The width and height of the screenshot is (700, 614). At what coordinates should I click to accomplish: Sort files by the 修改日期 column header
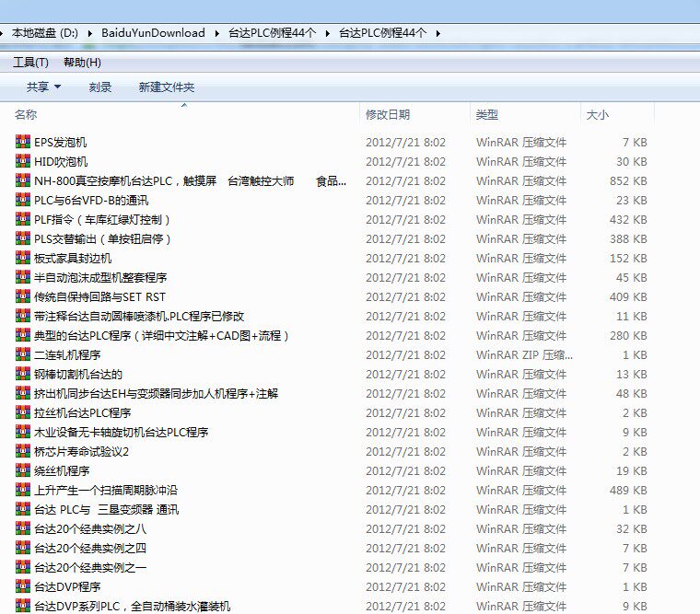388,115
